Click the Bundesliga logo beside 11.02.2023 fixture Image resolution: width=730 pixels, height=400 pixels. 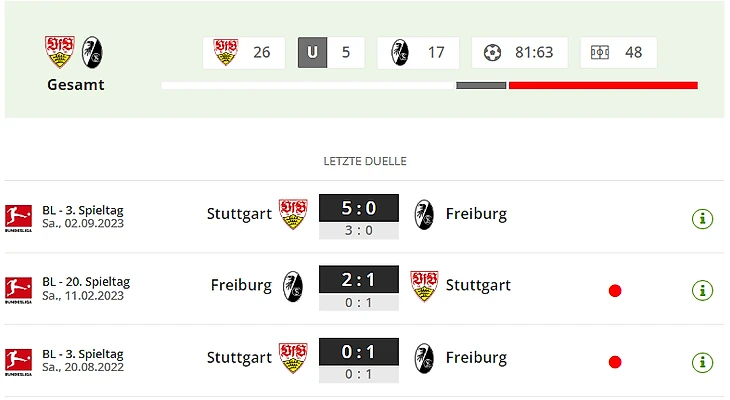(19, 290)
